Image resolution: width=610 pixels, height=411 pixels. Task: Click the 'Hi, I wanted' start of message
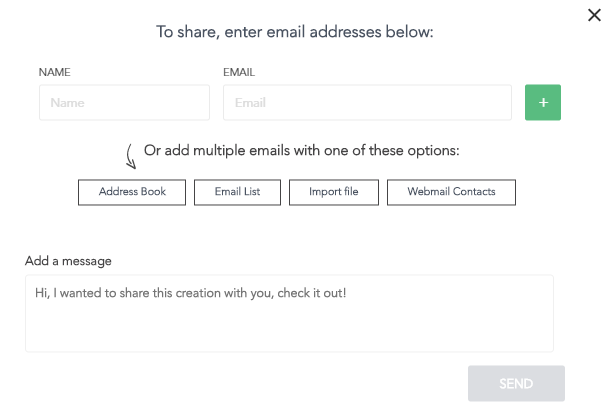(x=68, y=293)
